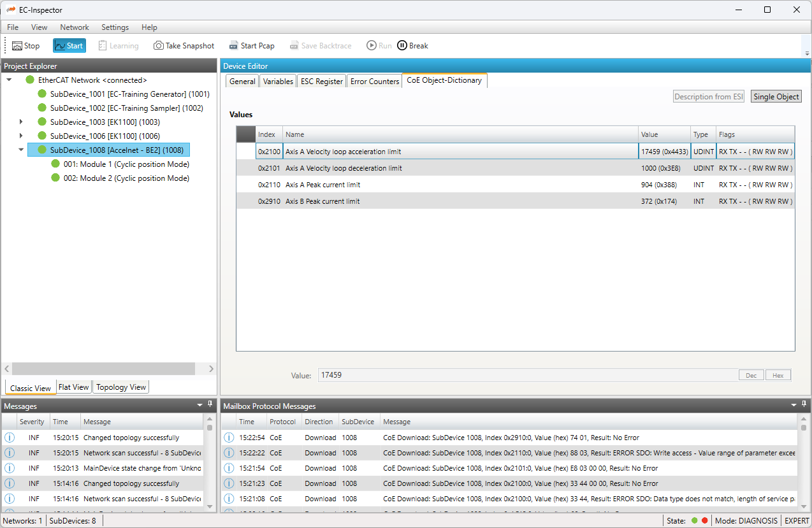Switch to Topology View tab
This screenshot has width=812, height=528.
tap(121, 387)
